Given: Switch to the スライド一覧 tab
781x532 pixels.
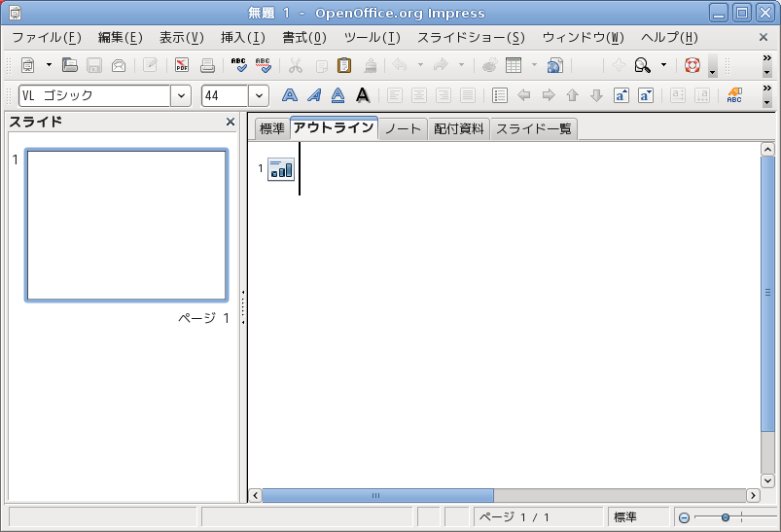Looking at the screenshot, I should [534, 129].
